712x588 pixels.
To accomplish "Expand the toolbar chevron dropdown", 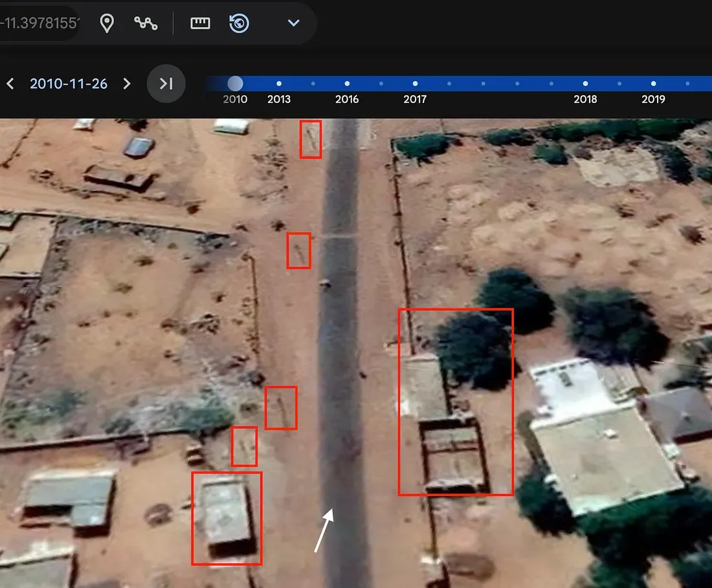I will tap(293, 23).
